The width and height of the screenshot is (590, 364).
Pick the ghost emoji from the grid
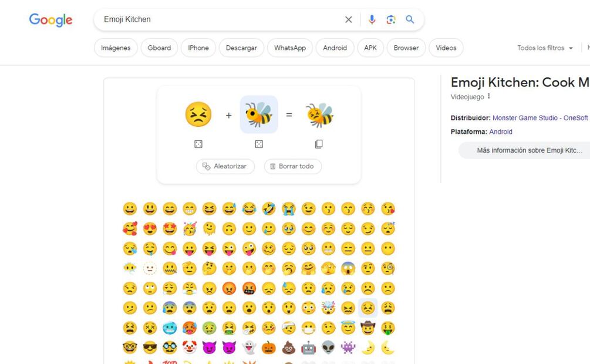(248, 348)
